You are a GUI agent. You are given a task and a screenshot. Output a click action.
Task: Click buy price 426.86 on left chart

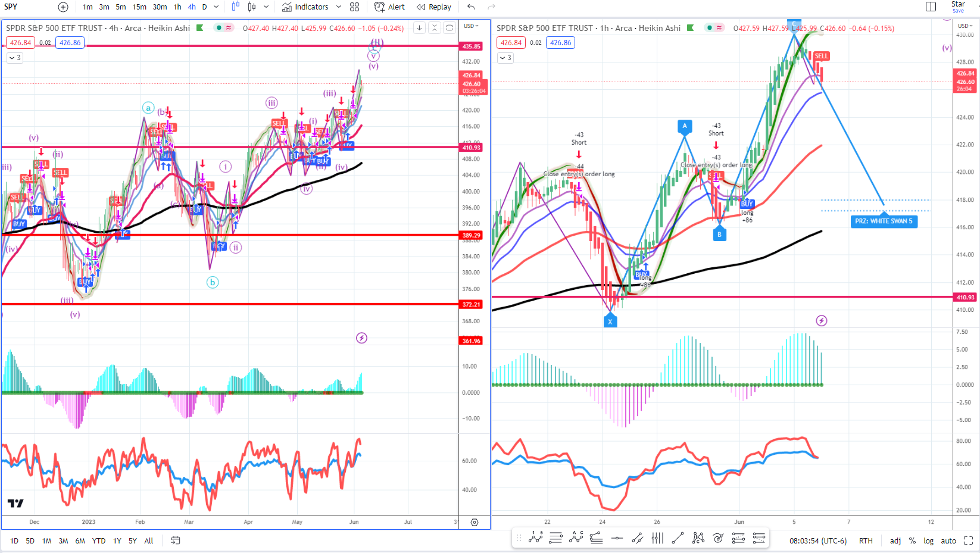(x=70, y=43)
